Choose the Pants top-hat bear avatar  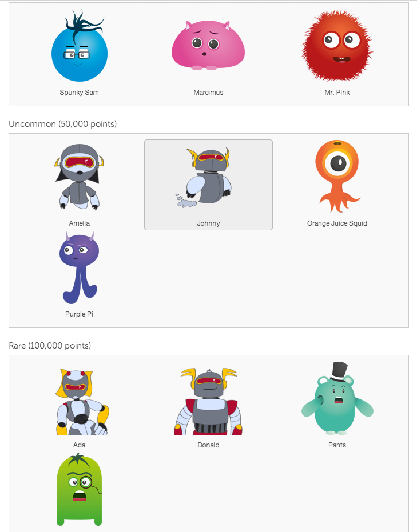pyautogui.click(x=337, y=398)
